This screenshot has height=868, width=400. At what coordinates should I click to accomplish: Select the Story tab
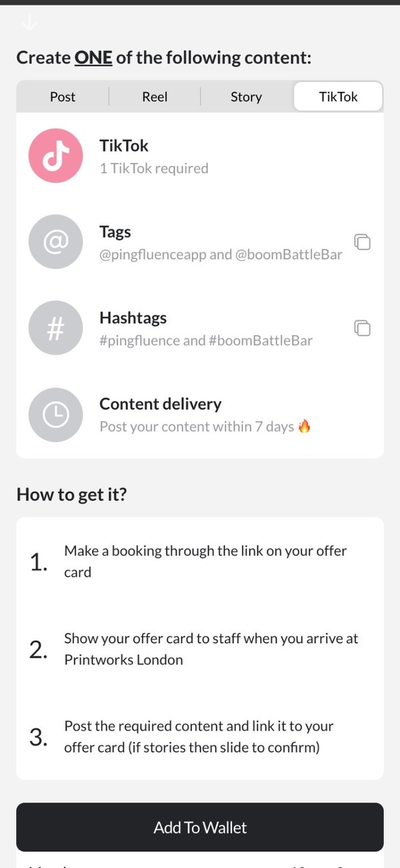tap(246, 97)
